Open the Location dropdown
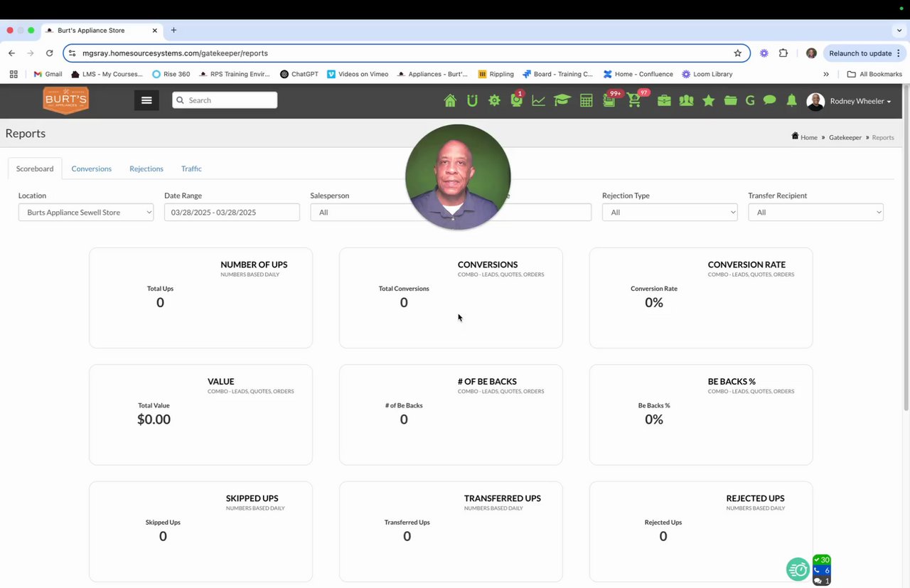This screenshot has width=910, height=588. [86, 212]
